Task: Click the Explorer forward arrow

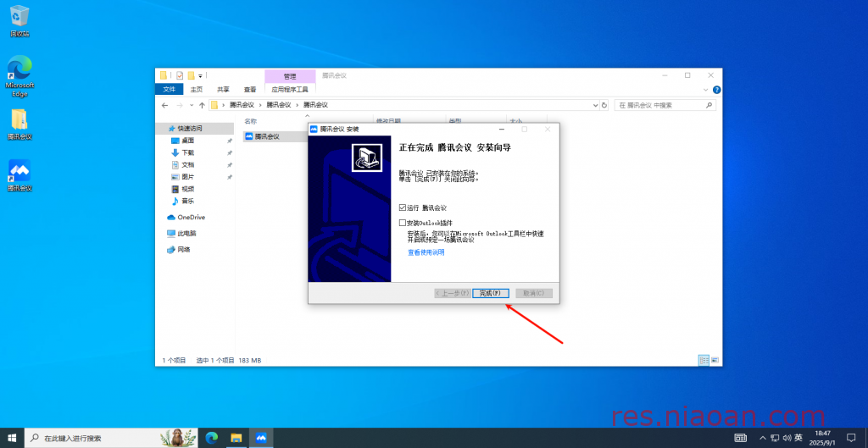Action: point(180,105)
